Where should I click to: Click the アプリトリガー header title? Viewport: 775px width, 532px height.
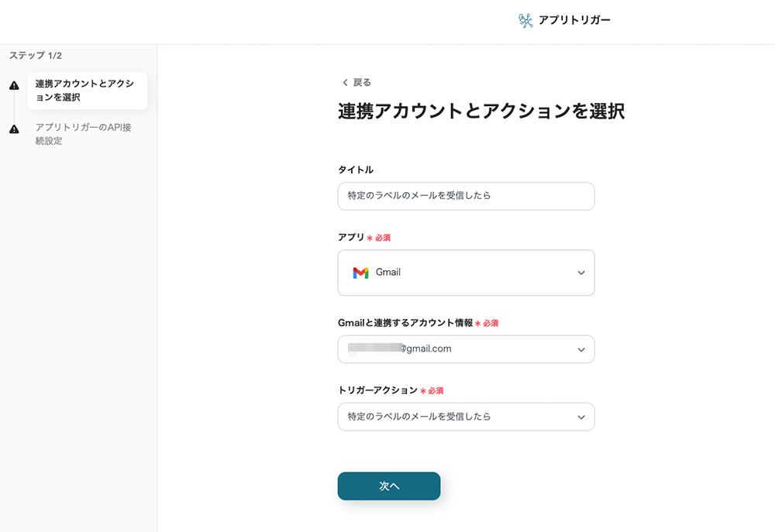pos(574,21)
